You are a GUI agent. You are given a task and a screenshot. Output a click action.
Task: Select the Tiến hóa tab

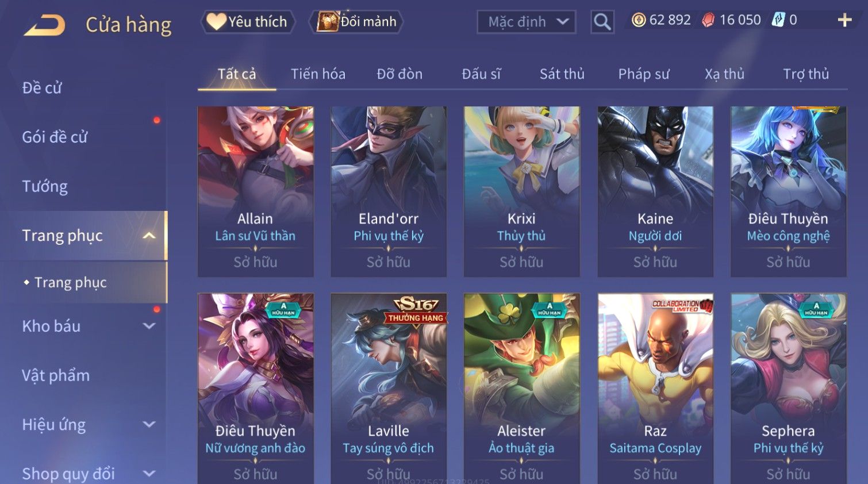point(318,74)
